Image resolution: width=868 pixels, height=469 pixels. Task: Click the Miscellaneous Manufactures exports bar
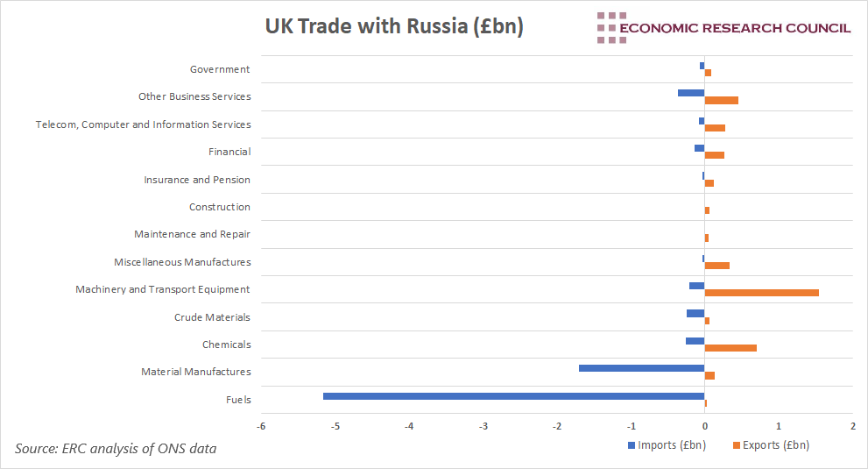(x=716, y=265)
